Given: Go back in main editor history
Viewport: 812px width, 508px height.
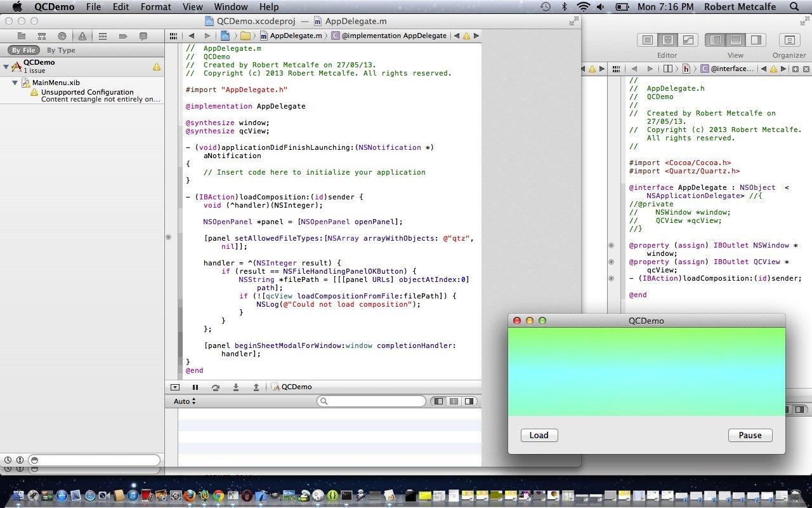Looking at the screenshot, I should coord(191,36).
